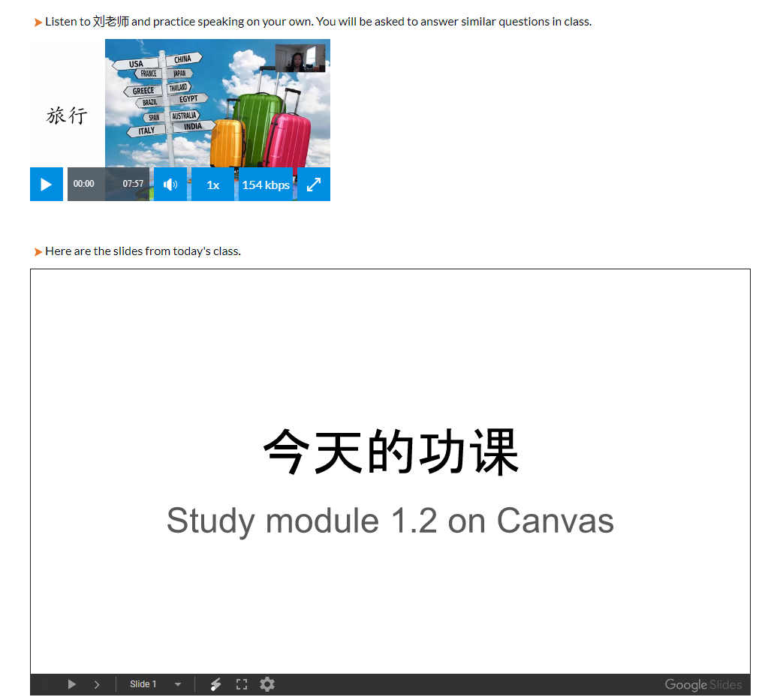Mute the video volume speaker icon
The image size is (774, 700).
[170, 185]
